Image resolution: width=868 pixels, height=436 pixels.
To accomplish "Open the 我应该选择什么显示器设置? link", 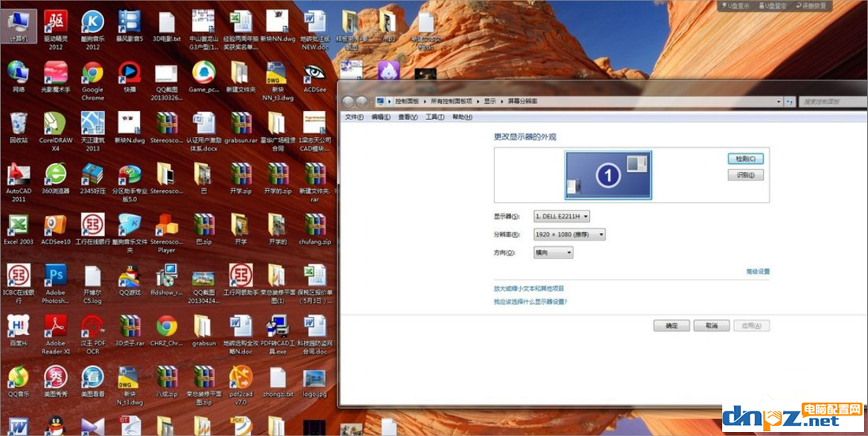I will (x=530, y=302).
